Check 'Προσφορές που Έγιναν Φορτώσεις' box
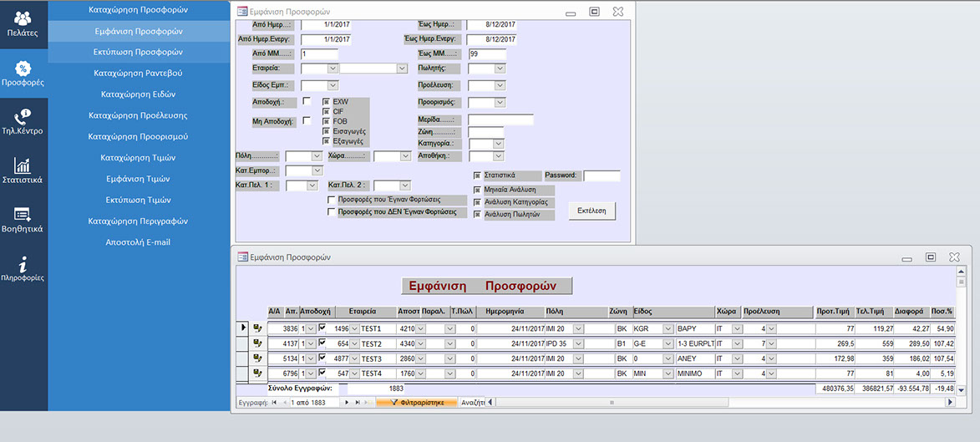980x442 pixels. coord(332,201)
